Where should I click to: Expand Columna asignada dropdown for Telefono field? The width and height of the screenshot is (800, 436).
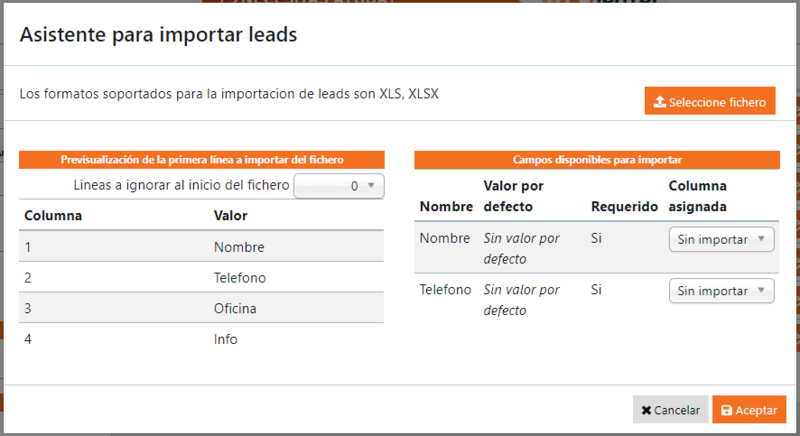tap(720, 290)
